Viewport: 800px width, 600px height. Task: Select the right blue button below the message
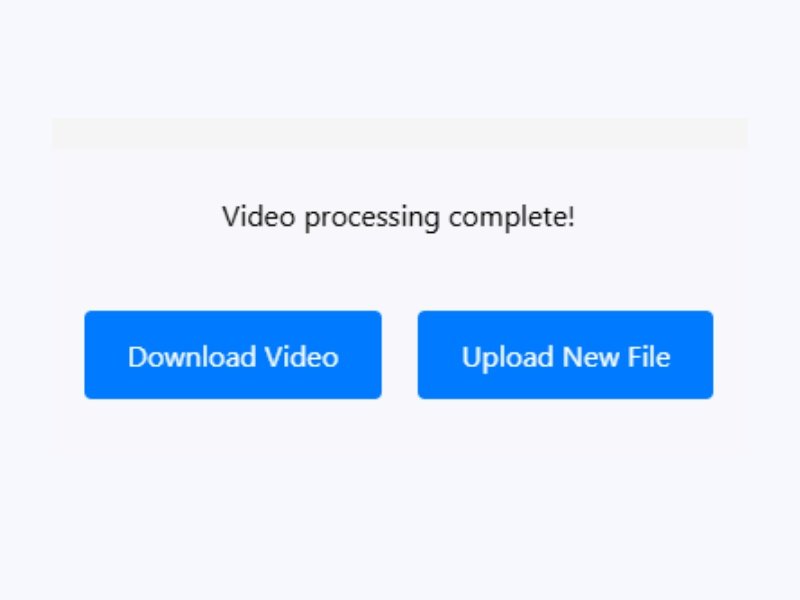tap(565, 355)
